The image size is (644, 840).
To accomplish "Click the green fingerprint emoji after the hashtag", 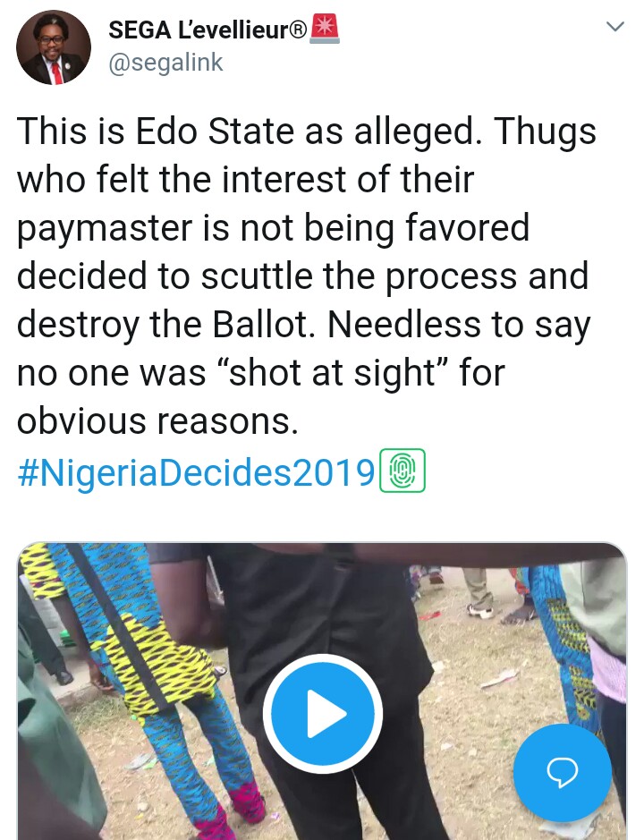I will (x=402, y=471).
